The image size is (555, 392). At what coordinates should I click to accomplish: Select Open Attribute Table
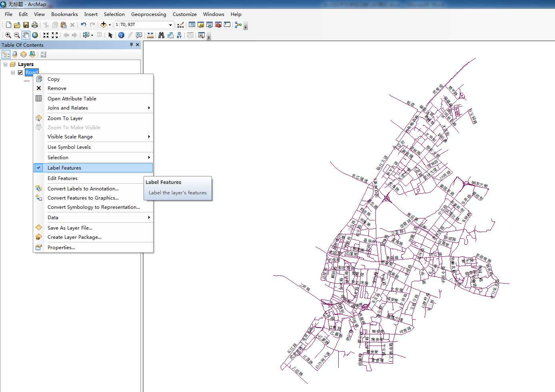click(x=93, y=98)
